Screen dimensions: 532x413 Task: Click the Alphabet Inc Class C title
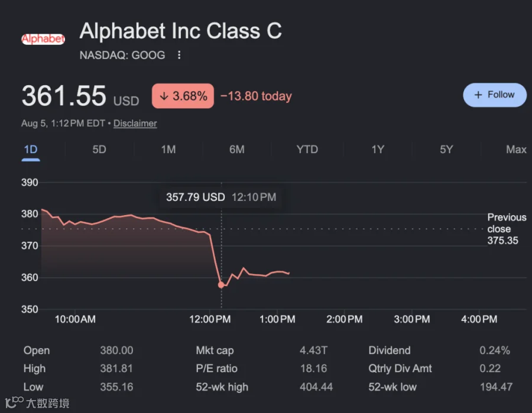tap(180, 31)
